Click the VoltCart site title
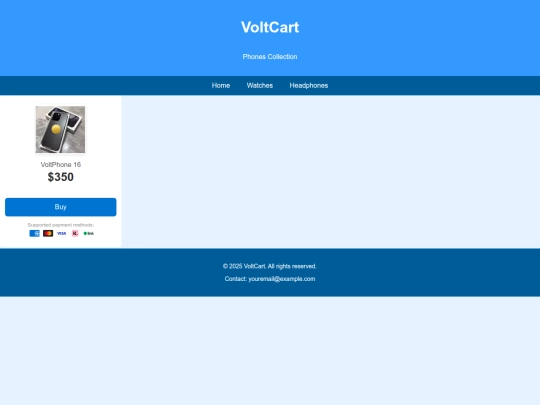540x405 pixels. [270, 27]
